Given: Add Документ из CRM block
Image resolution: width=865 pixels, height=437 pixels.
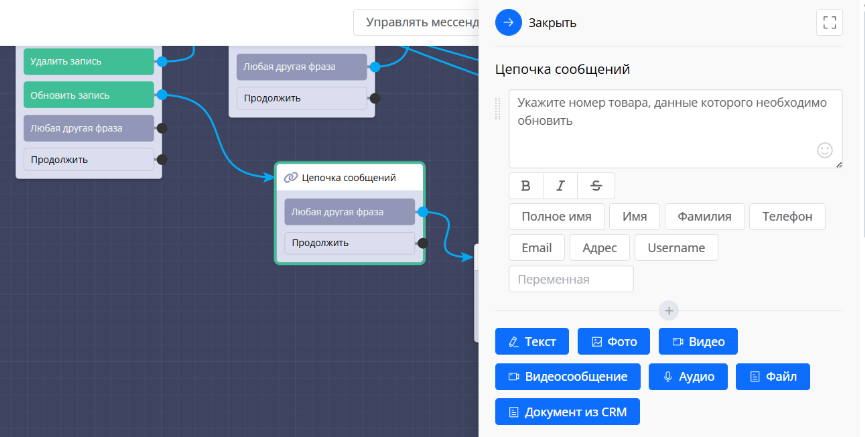Looking at the screenshot, I should tap(567, 411).
